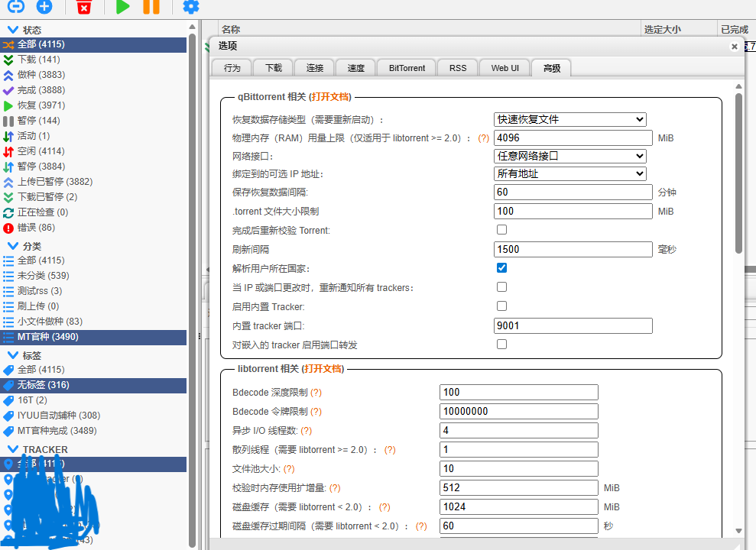This screenshot has height=550, width=756.
Task: Collapse the 分类 section in sidebar
Action: [x=14, y=246]
